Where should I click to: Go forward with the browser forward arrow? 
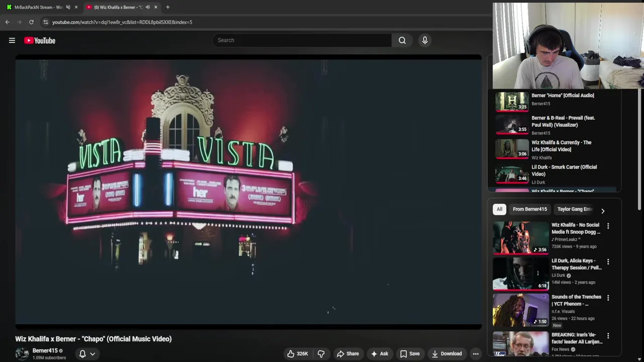[19, 22]
